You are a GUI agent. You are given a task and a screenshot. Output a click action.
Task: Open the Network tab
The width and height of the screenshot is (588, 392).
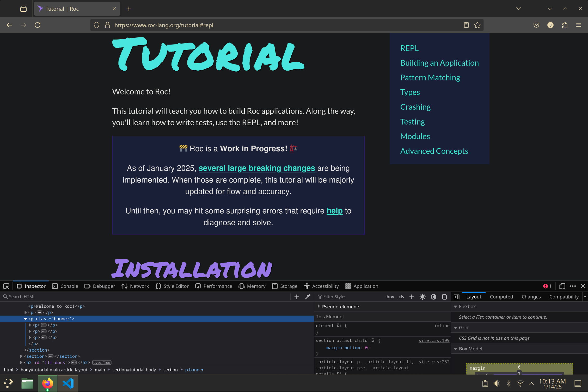135,286
